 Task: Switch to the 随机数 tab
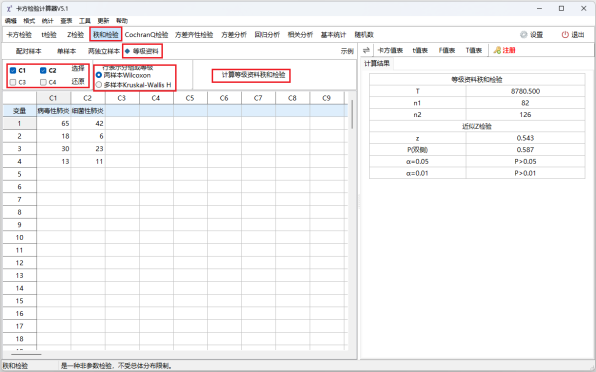(x=364, y=35)
